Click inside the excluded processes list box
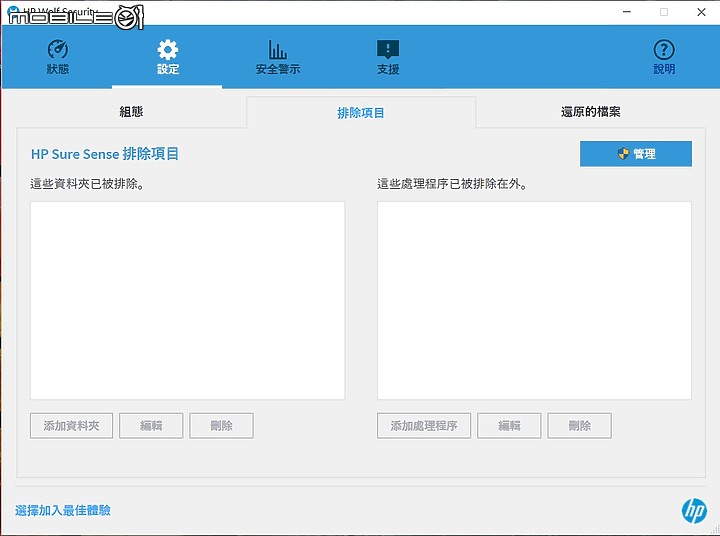 click(x=534, y=300)
